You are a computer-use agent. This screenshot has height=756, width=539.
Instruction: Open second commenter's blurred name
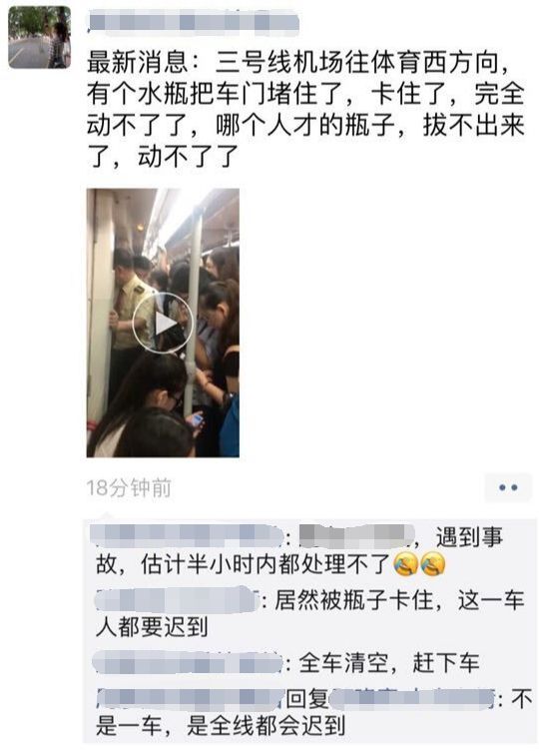178,600
